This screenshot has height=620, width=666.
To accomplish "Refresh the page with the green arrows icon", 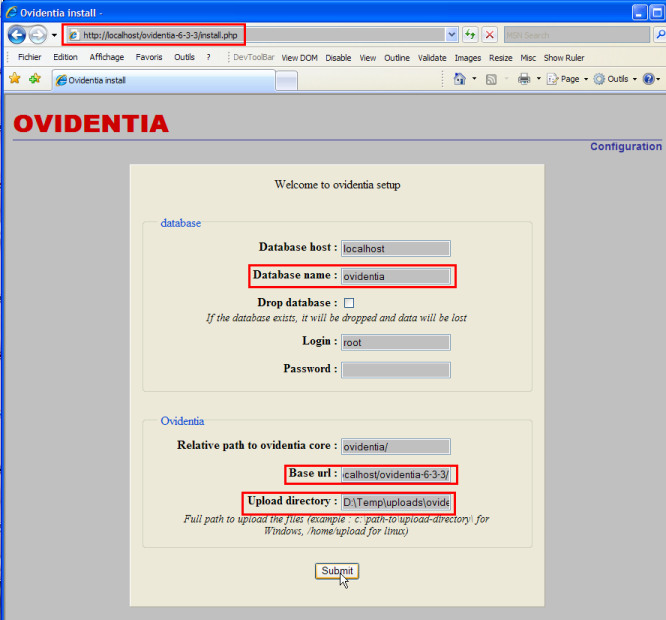I will (470, 35).
